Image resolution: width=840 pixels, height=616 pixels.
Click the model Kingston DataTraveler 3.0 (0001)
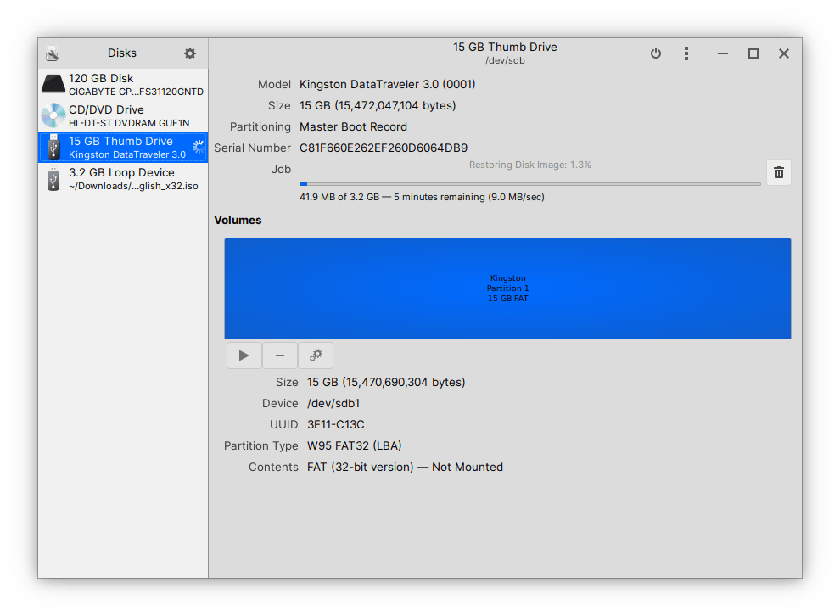(387, 85)
